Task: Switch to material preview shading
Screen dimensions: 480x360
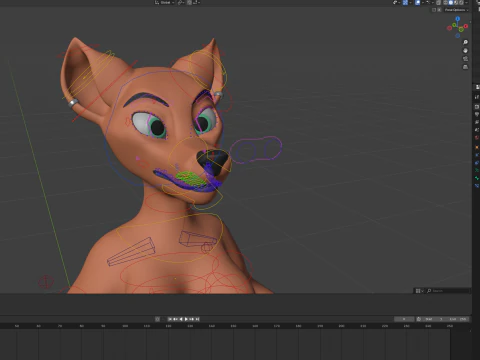Action: pos(456,2)
